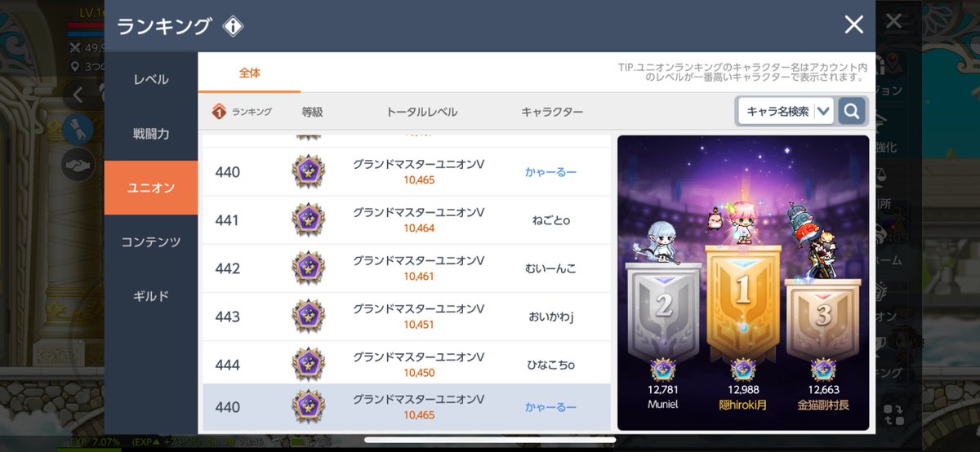Click the union badge in rank 441 row
980x452 pixels.
click(x=308, y=220)
